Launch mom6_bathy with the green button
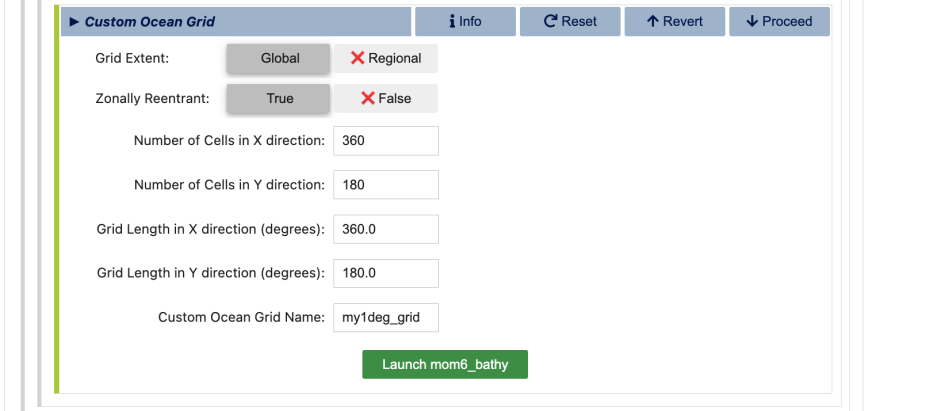 444,364
